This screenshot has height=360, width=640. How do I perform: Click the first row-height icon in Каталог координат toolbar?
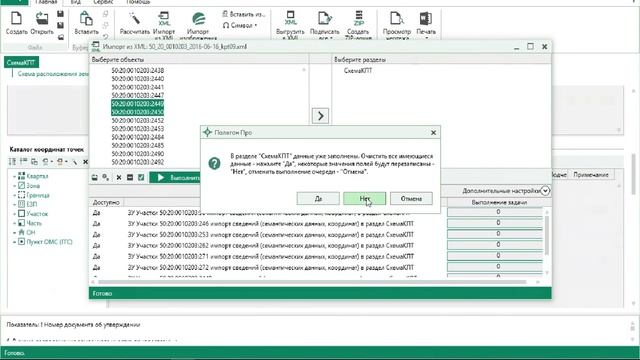point(12,162)
